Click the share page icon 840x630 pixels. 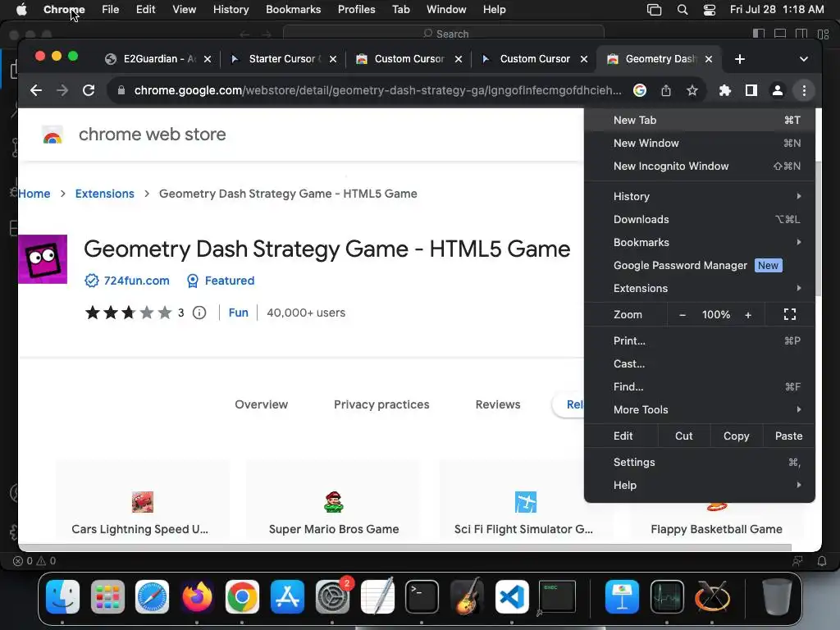pyautogui.click(x=666, y=90)
